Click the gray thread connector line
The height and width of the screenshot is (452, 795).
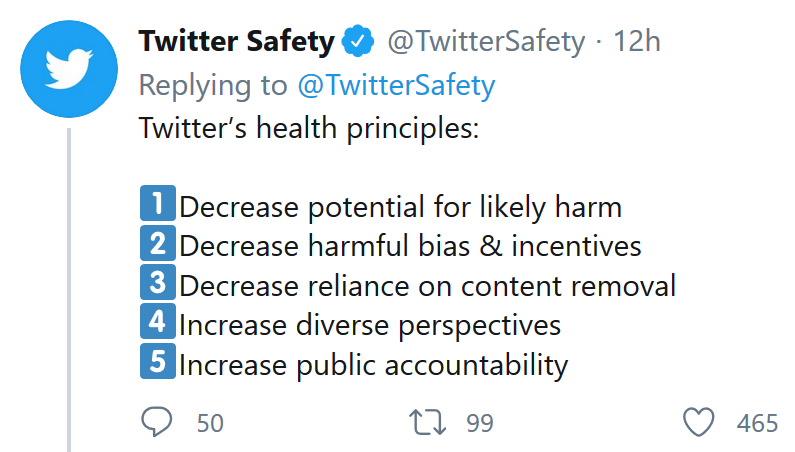click(x=69, y=290)
